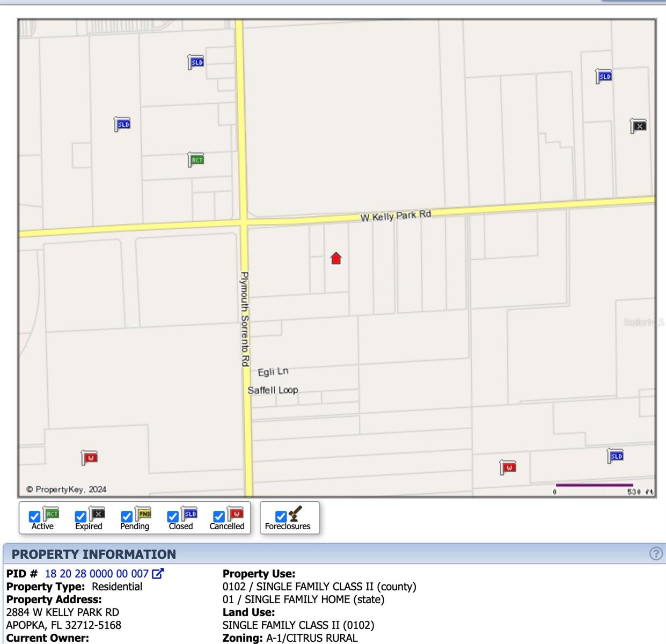The width and height of the screenshot is (666, 644).
Task: Click the Saffell Loop street label
Action: tap(273, 390)
